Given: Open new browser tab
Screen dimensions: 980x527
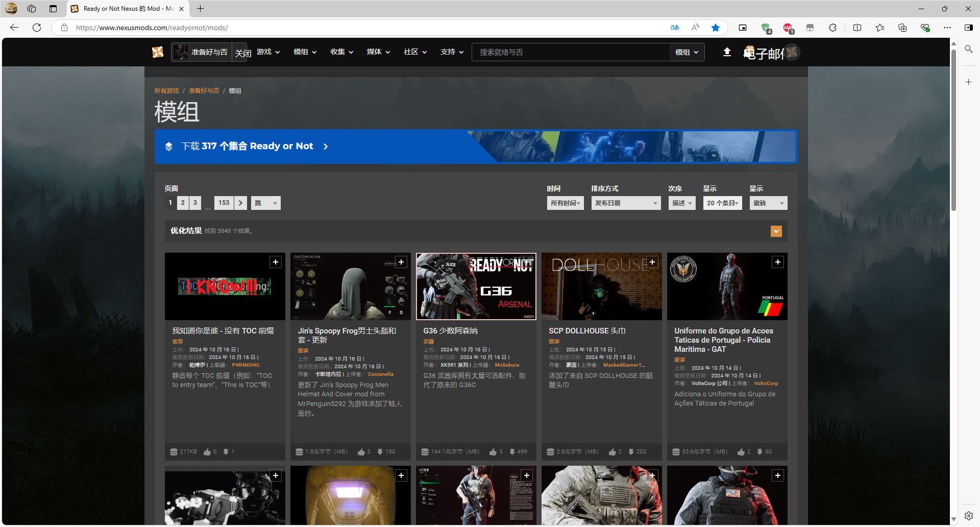Looking at the screenshot, I should tap(200, 9).
